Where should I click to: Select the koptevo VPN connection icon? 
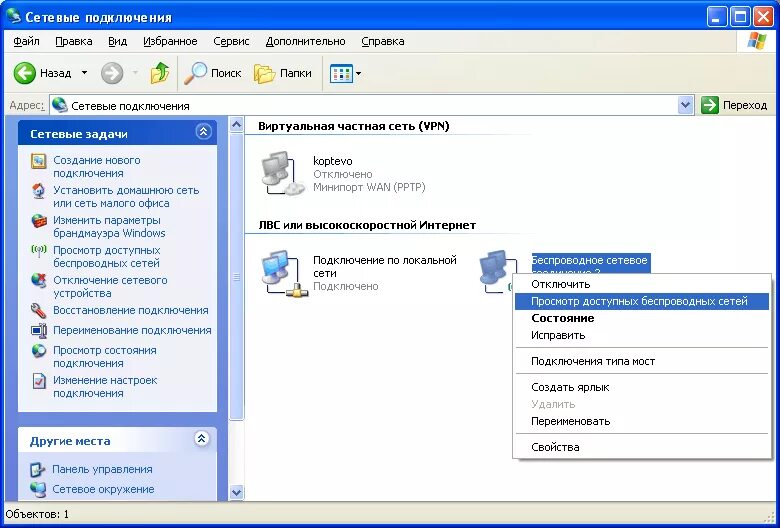click(x=282, y=173)
